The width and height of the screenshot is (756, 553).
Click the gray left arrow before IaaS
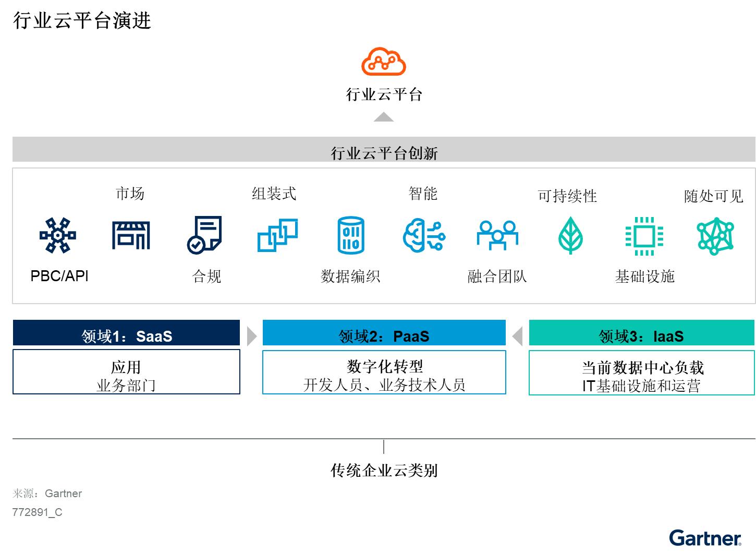(517, 336)
